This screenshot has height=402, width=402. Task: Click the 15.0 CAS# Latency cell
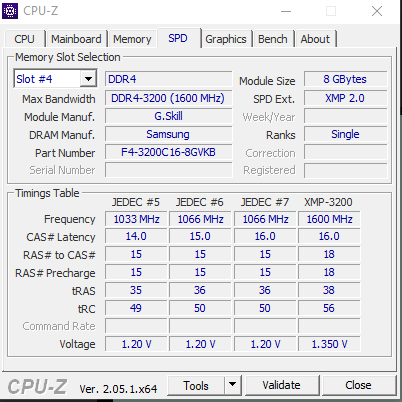coord(200,236)
